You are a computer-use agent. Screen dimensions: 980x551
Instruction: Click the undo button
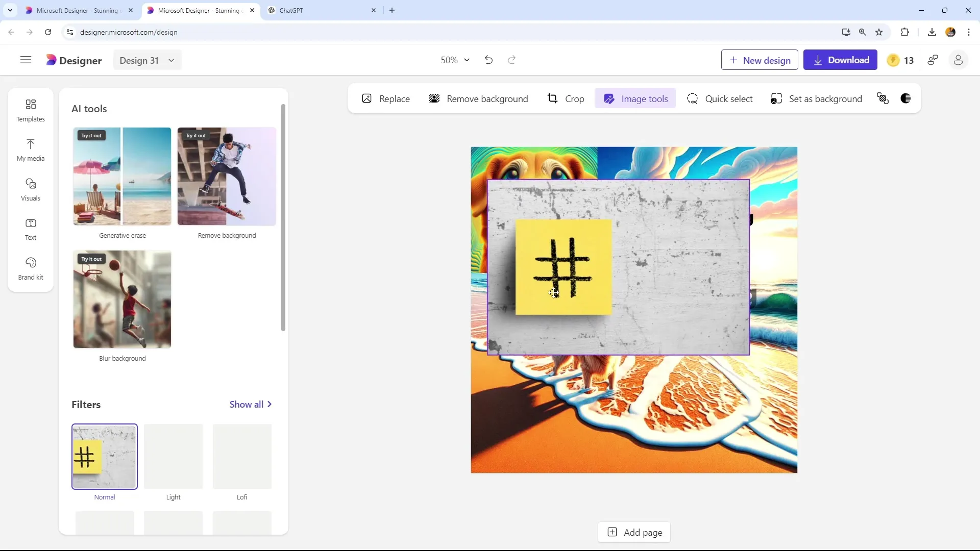pyautogui.click(x=488, y=60)
